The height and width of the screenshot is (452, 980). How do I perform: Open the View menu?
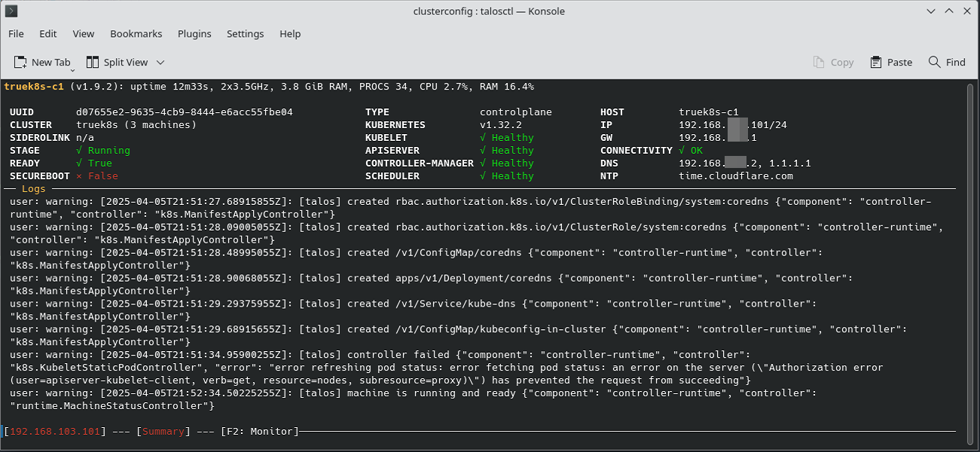point(84,34)
